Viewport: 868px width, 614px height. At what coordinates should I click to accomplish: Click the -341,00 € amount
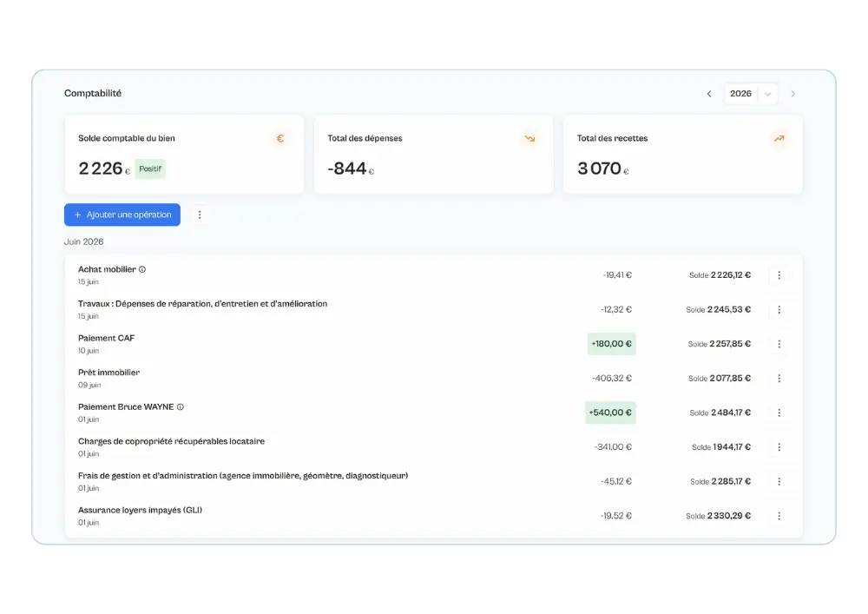tap(614, 446)
